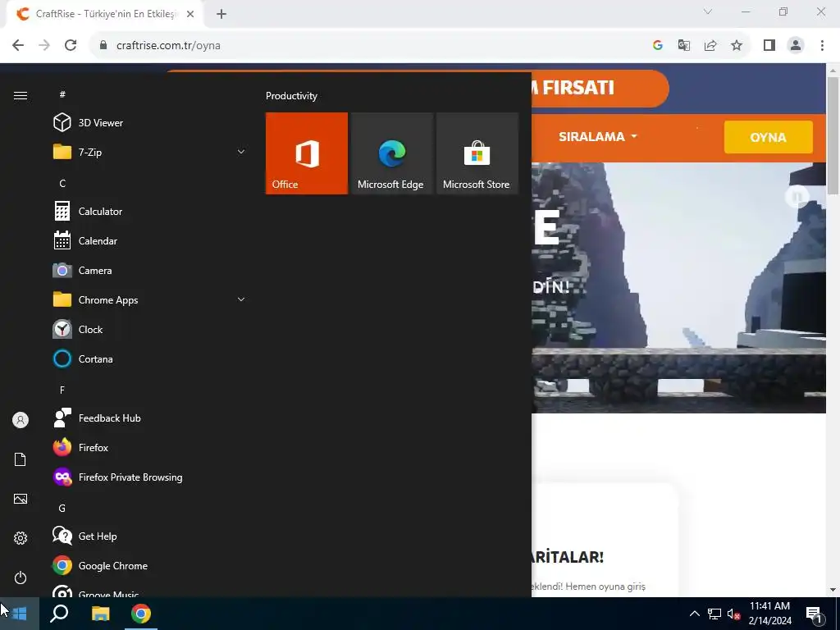This screenshot has width=840, height=630.
Task: Click the scrollbar down arrow
Action: pos(833,589)
